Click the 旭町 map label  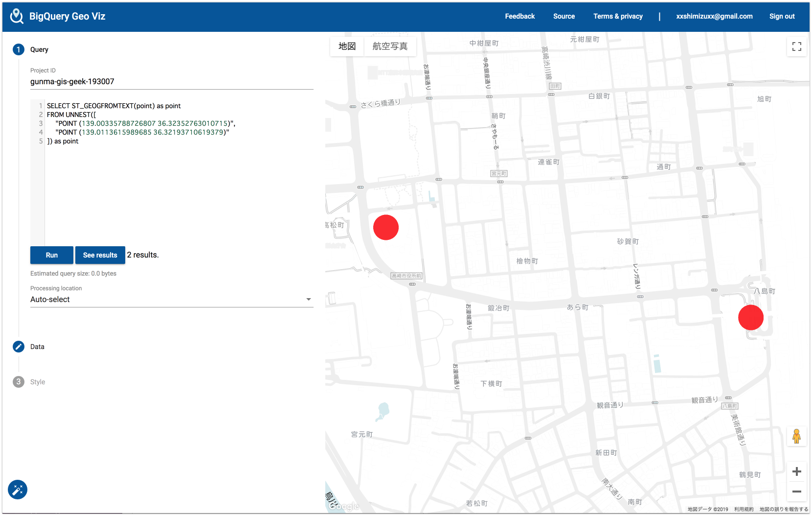[765, 99]
